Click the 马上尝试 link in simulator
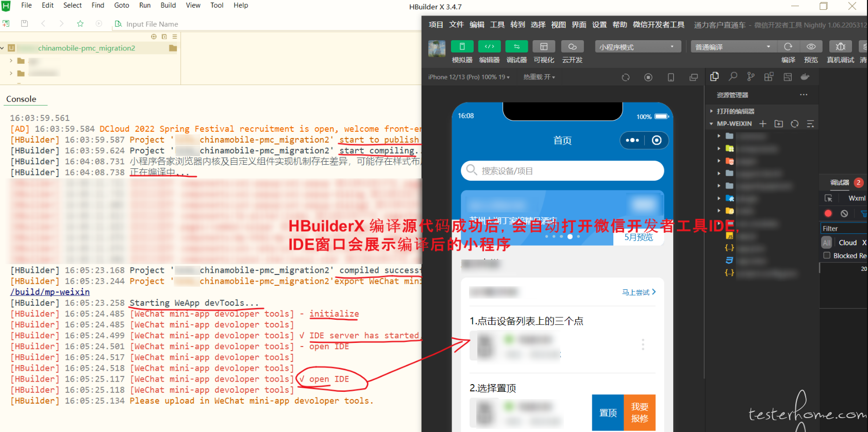The width and height of the screenshot is (868, 432). [639, 292]
